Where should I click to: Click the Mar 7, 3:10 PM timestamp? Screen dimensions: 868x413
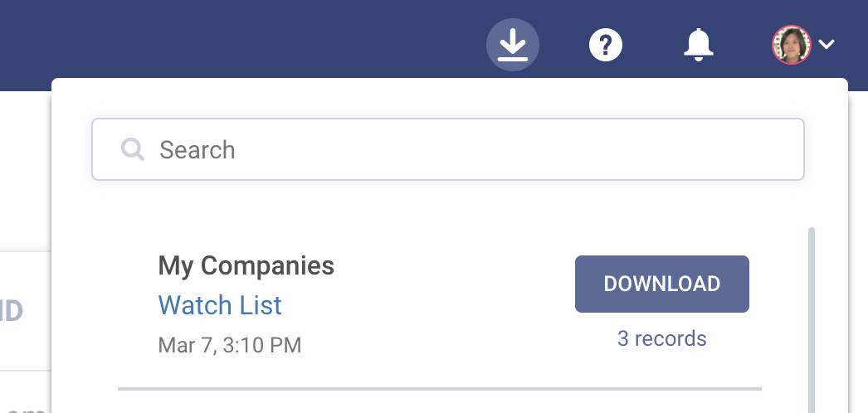tap(229, 344)
